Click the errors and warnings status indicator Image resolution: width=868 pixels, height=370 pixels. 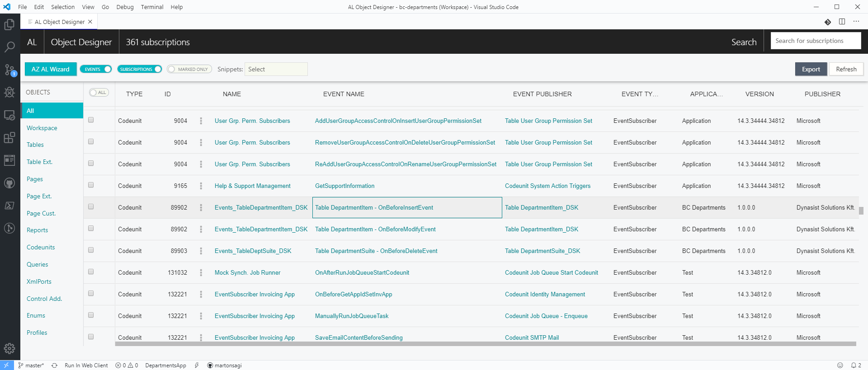(127, 365)
